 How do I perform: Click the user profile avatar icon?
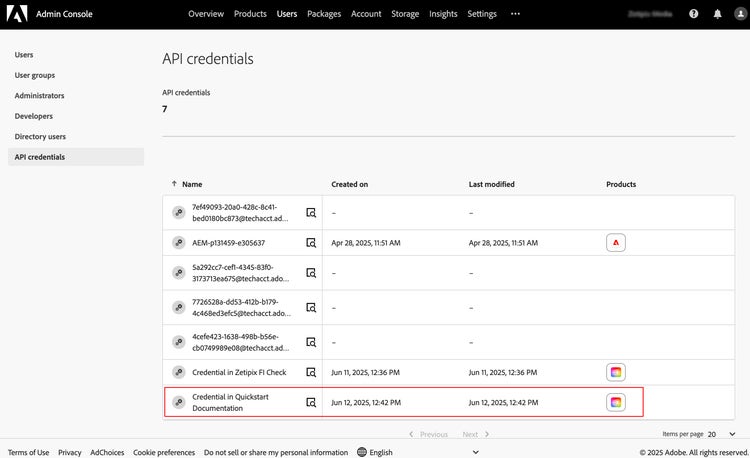pyautogui.click(x=737, y=14)
